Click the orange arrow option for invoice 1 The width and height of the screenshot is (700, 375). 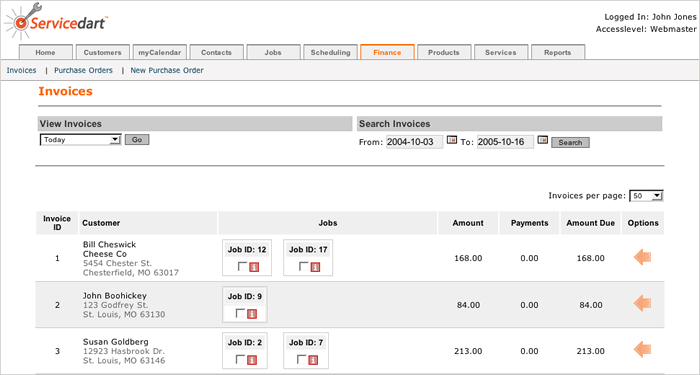(x=642, y=257)
